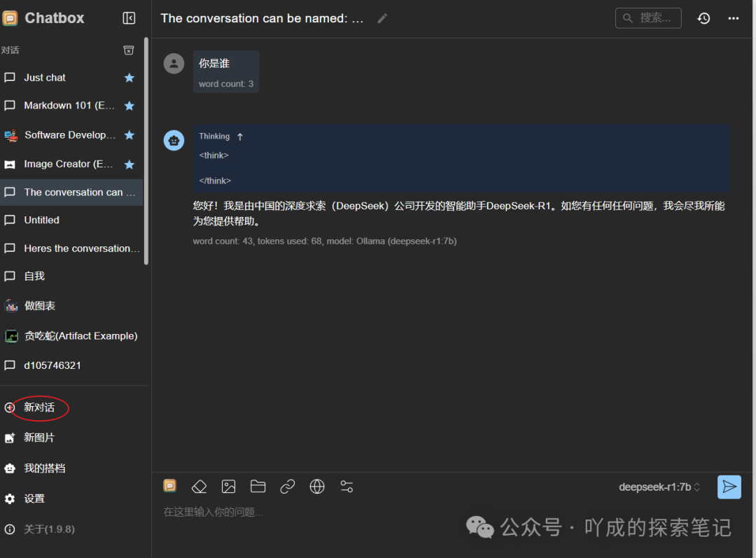The image size is (756, 558).
Task: Click the plus icon beside 新对话
Action: (9, 407)
